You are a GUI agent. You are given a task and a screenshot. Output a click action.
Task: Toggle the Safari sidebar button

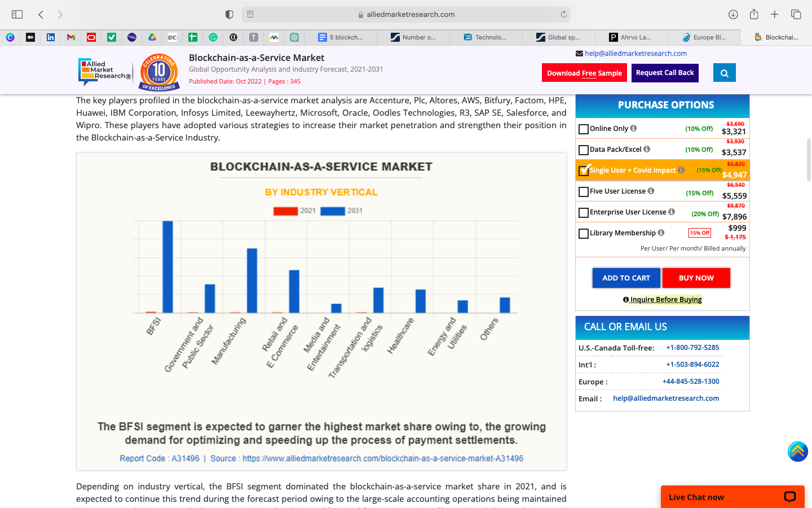pos(17,14)
